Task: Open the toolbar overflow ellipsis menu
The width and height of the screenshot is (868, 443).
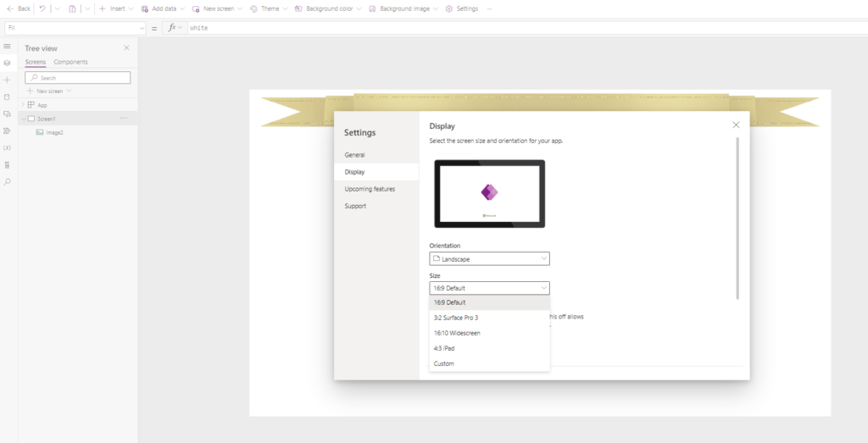Action: (489, 8)
